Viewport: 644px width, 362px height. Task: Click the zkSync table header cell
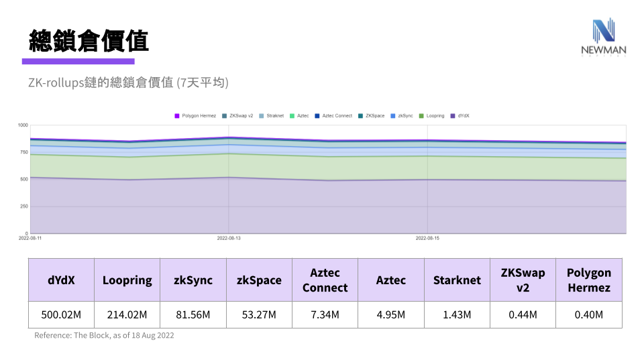point(193,280)
